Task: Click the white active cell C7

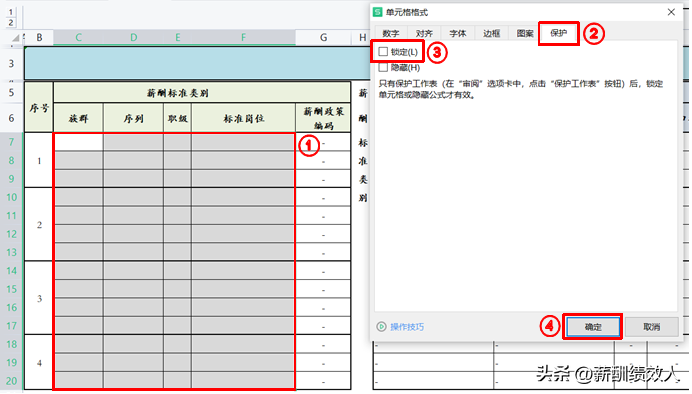Action: (x=79, y=142)
